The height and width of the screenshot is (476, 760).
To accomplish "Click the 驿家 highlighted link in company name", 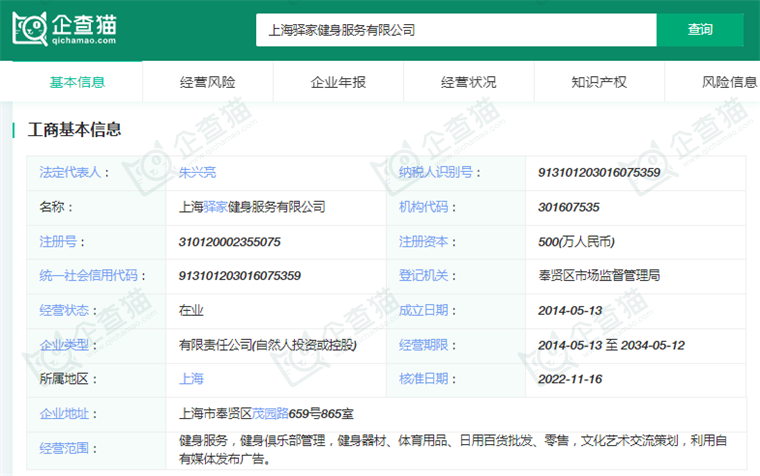I will coord(216,207).
